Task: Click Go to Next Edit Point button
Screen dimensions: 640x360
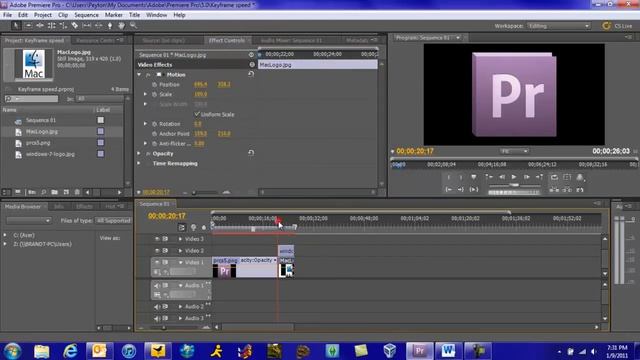Action: 539,177
